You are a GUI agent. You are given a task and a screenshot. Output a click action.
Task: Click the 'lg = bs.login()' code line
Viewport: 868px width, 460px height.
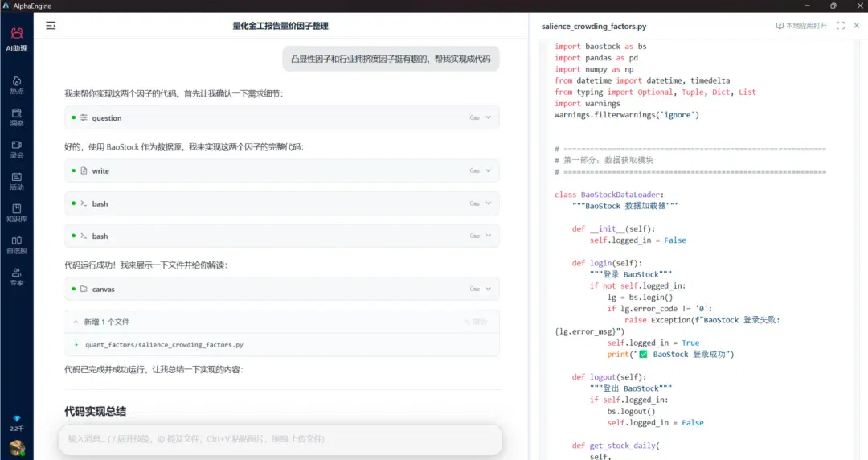[640, 297]
